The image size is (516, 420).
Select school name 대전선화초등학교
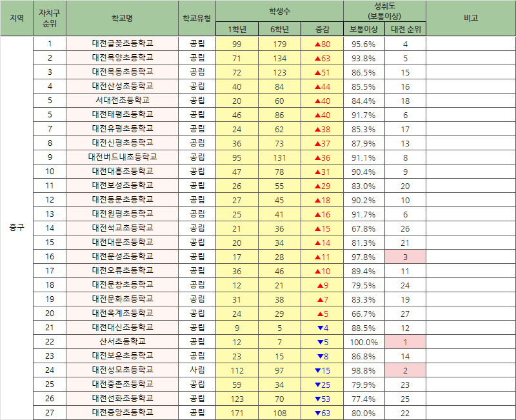[x=122, y=398]
